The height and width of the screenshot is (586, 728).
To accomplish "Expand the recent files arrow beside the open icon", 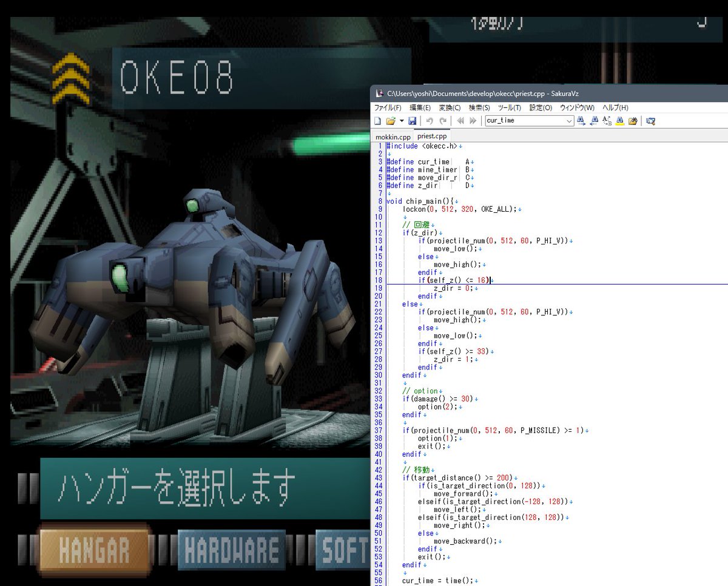I will click(x=401, y=121).
